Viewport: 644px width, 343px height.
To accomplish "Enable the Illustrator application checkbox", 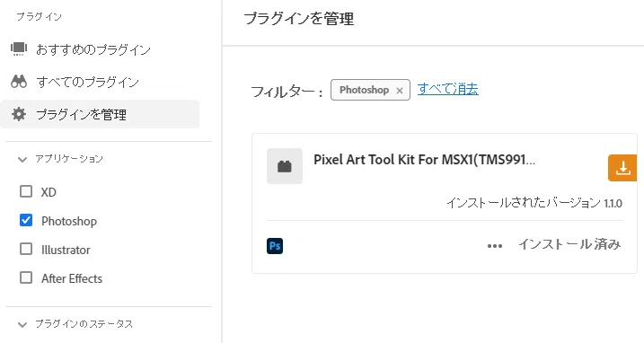I will click(26, 249).
